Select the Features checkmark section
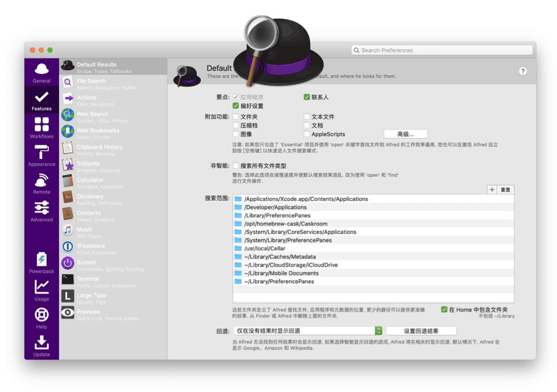Screen dimensions: 557x392 coord(41,100)
